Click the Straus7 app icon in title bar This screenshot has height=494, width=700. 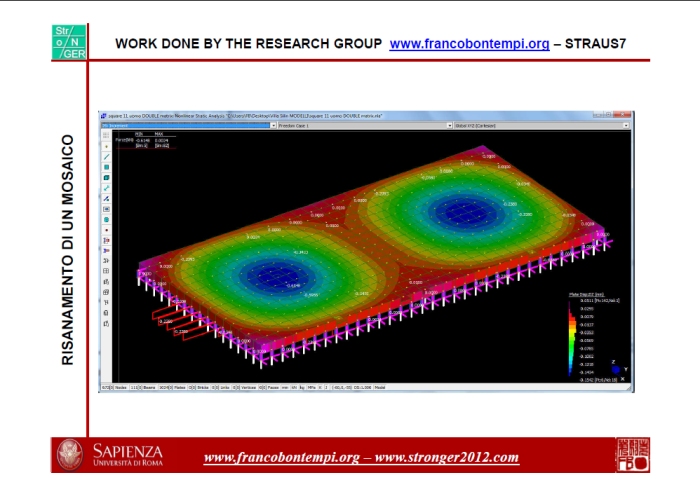pos(104,117)
